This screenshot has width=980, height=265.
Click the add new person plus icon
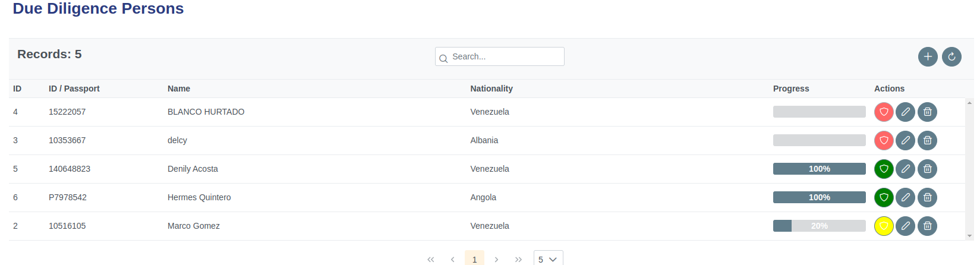[x=928, y=56]
